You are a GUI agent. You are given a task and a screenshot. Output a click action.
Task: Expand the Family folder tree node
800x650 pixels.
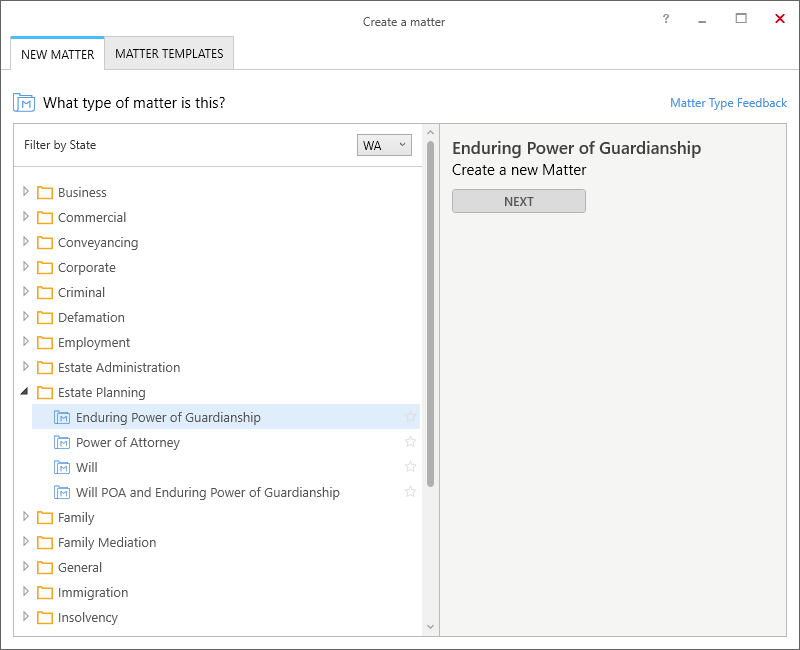[26, 516]
